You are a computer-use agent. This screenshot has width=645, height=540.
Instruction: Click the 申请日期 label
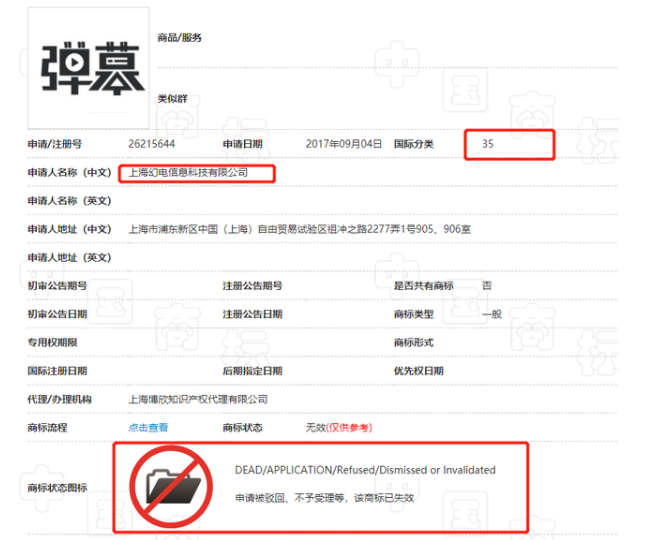[x=243, y=144]
